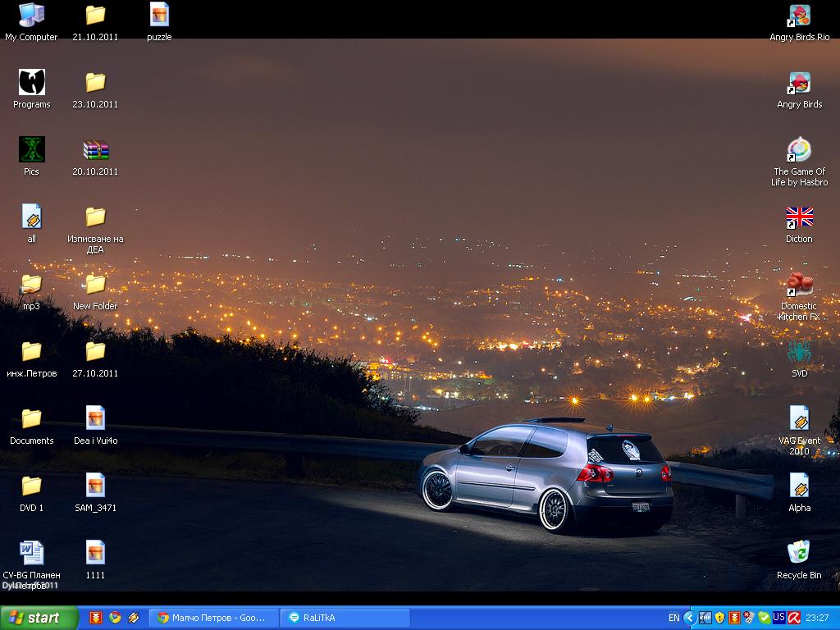Image resolution: width=840 pixels, height=630 pixels.
Task: Open the Pics desktop icon
Action: pos(31,150)
